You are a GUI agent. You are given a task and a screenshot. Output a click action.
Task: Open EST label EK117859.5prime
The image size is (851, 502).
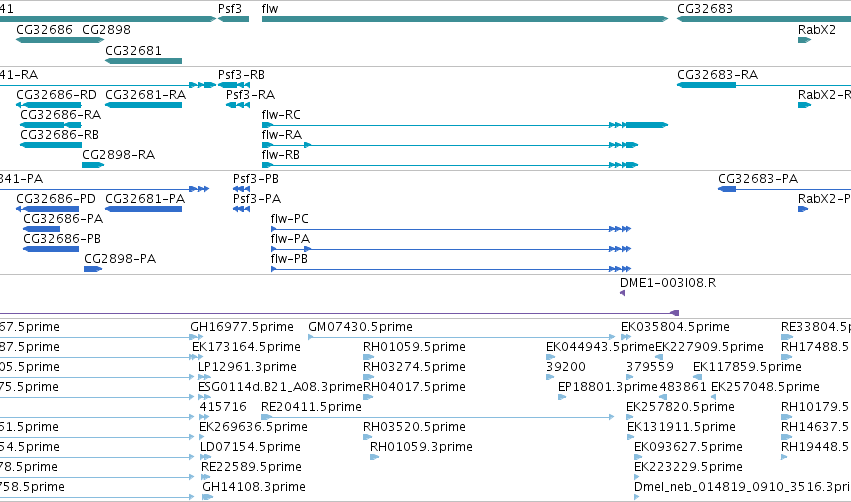tap(747, 367)
